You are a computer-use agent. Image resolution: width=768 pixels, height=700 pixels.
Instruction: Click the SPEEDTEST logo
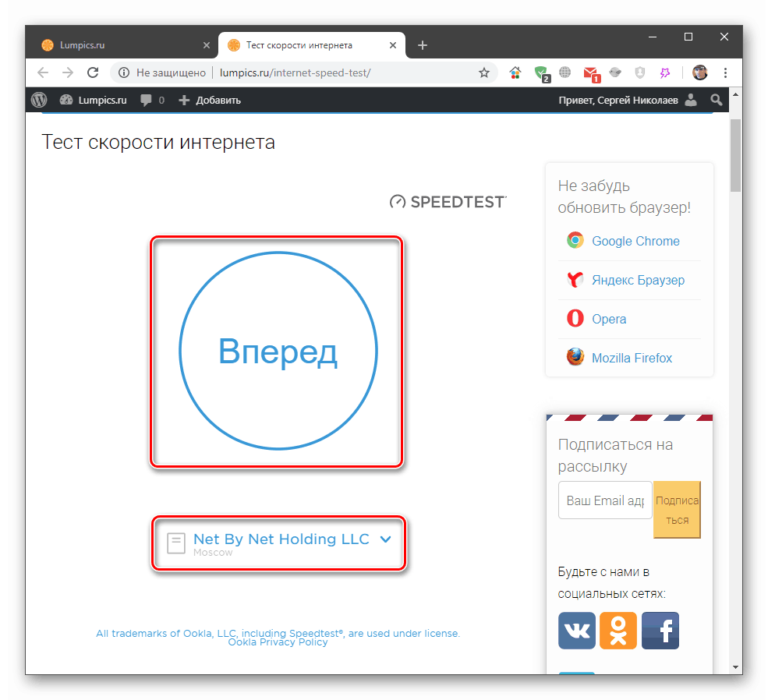[448, 202]
